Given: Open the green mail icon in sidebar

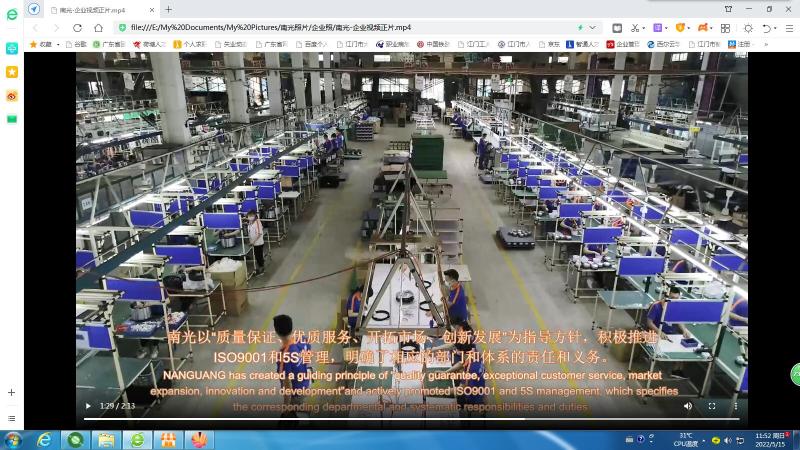Looking at the screenshot, I should tap(12, 119).
